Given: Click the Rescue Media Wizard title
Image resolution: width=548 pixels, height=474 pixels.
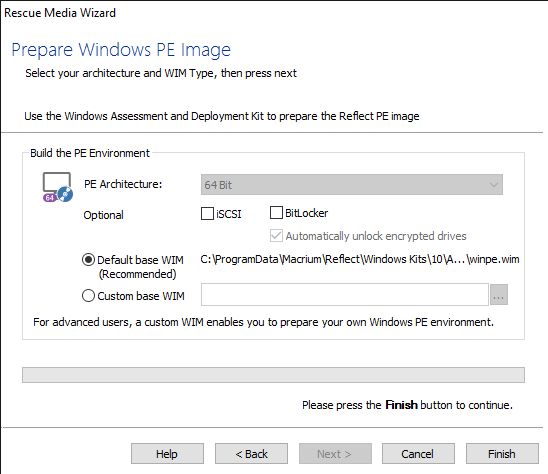Looking at the screenshot, I should click(x=60, y=13).
